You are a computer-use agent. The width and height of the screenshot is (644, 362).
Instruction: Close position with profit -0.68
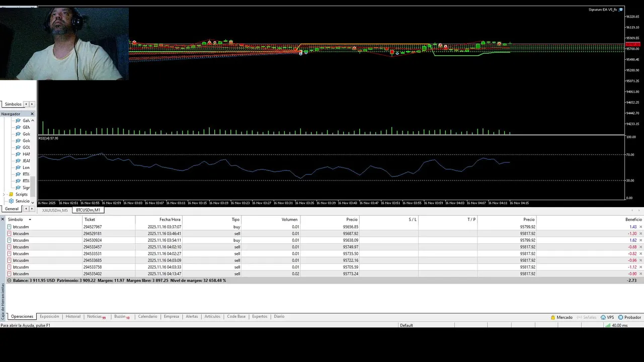click(x=640, y=247)
